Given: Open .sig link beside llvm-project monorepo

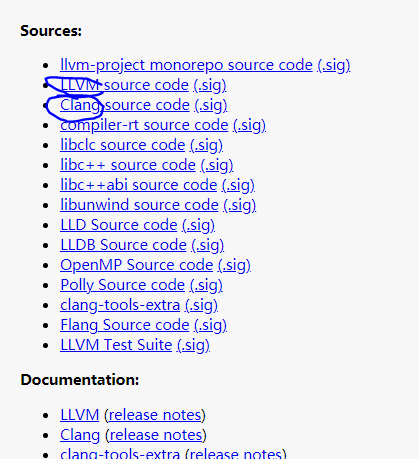Looking at the screenshot, I should tap(334, 65).
